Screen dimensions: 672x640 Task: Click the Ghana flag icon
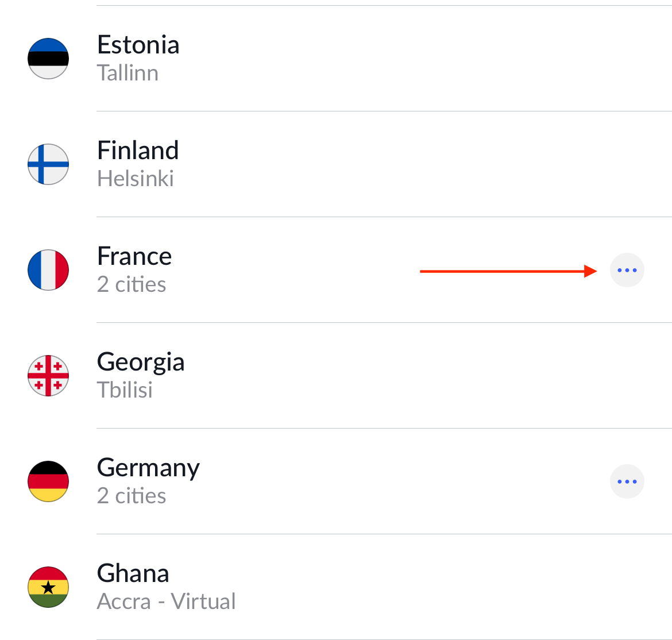48,587
